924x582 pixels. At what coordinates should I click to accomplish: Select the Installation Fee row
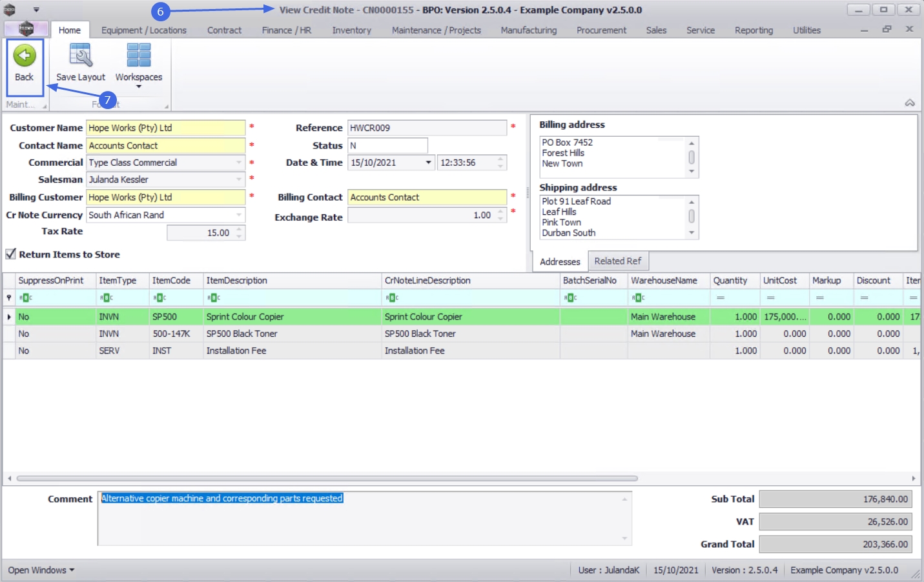coord(462,350)
